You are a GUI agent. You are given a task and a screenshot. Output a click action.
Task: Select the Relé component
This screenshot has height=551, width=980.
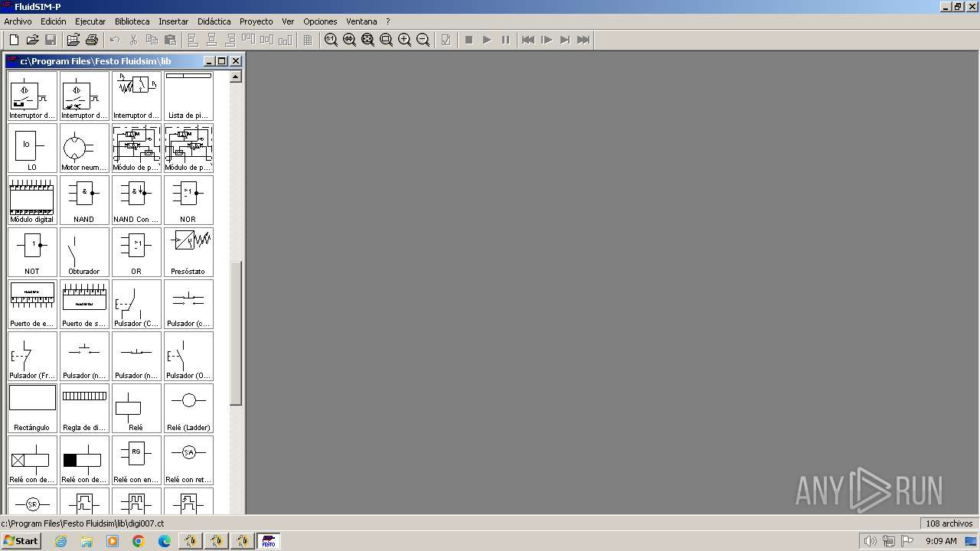[x=136, y=409]
